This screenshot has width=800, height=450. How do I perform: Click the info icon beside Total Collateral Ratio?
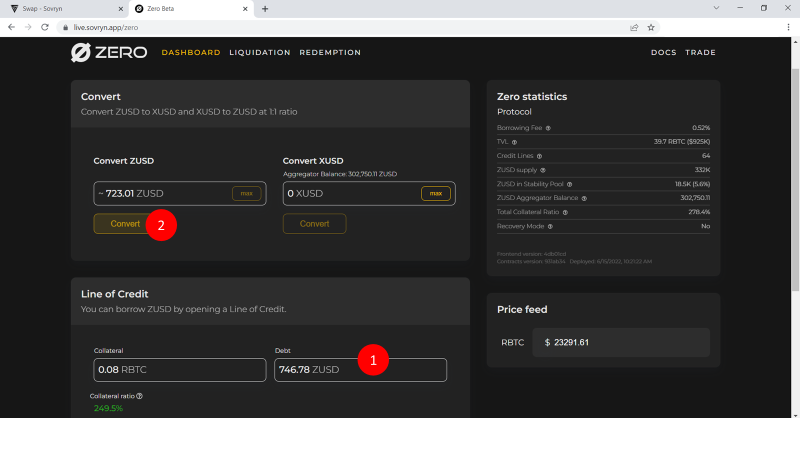[565, 212]
